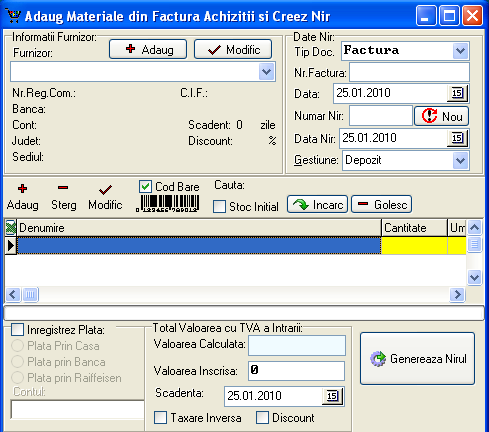Enable the Stoc Initial checkbox

pyautogui.click(x=219, y=206)
